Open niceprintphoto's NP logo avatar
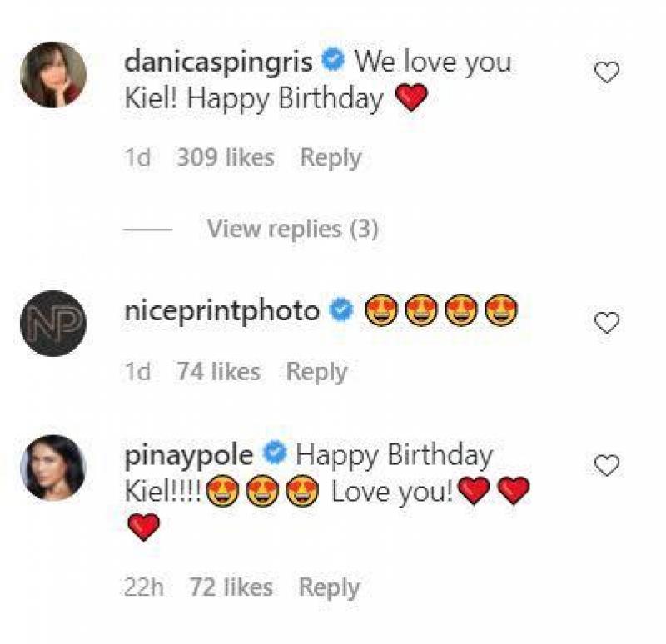The width and height of the screenshot is (666, 644). click(x=53, y=324)
